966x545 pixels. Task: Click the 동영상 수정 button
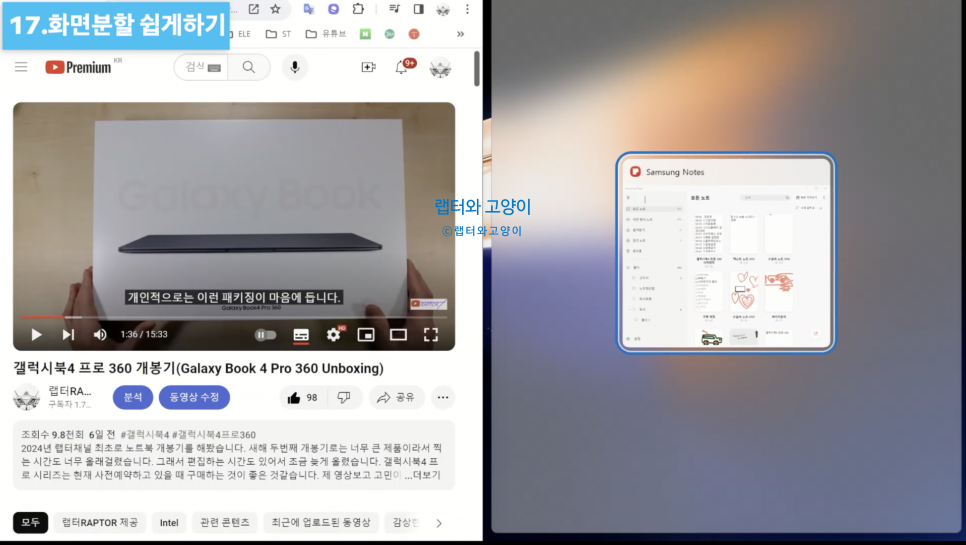(194, 397)
